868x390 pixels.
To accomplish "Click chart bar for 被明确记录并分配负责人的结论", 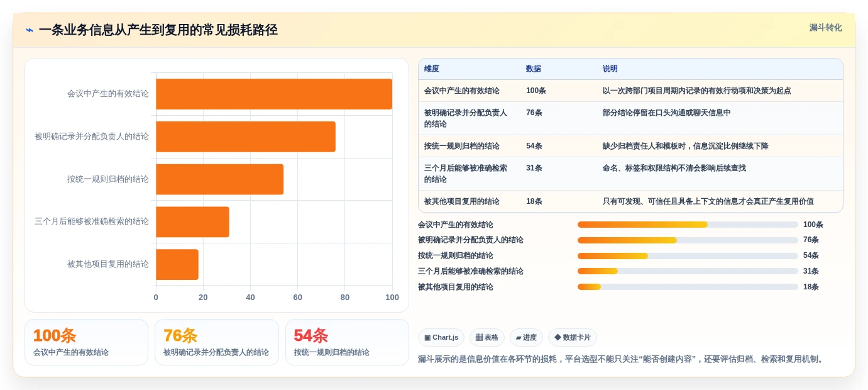I will coord(246,136).
